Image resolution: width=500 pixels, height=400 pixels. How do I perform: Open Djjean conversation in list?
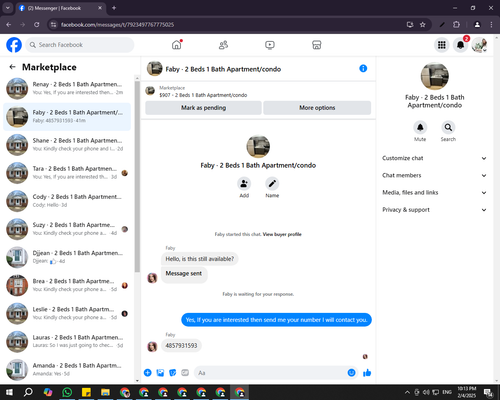[67, 257]
